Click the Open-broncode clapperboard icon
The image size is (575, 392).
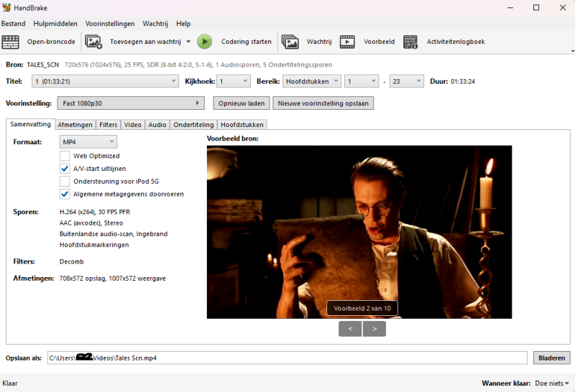10,42
